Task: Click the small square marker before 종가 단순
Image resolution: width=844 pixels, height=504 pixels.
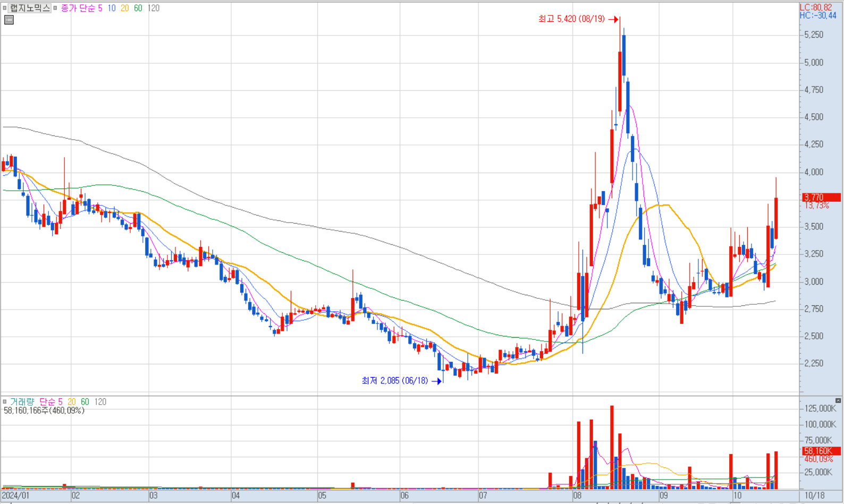Action: pyautogui.click(x=55, y=8)
